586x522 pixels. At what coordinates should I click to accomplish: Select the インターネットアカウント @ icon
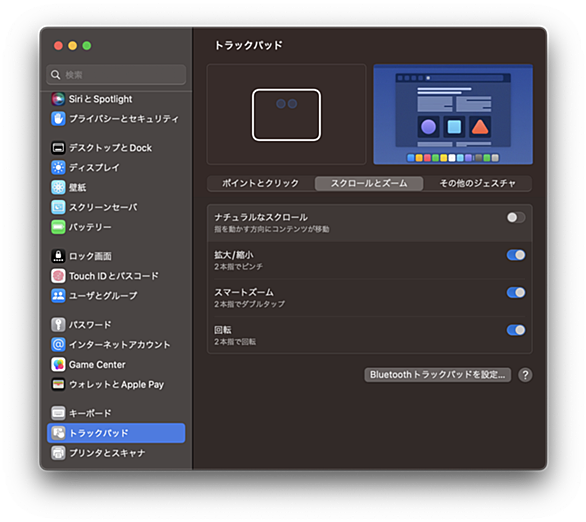point(58,345)
